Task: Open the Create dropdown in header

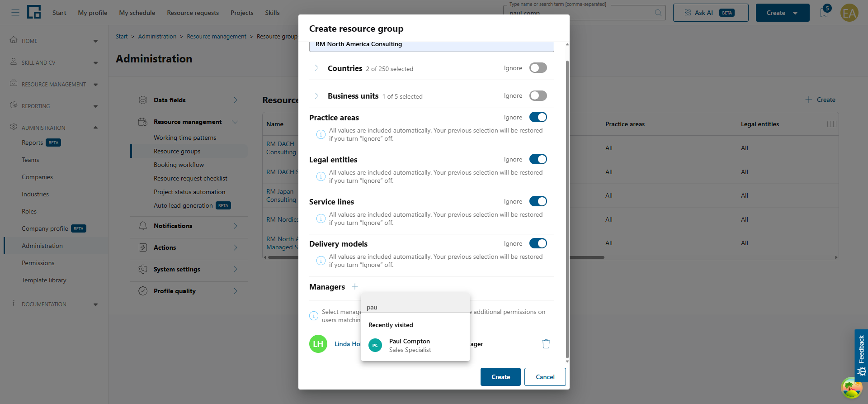Action: pos(783,13)
